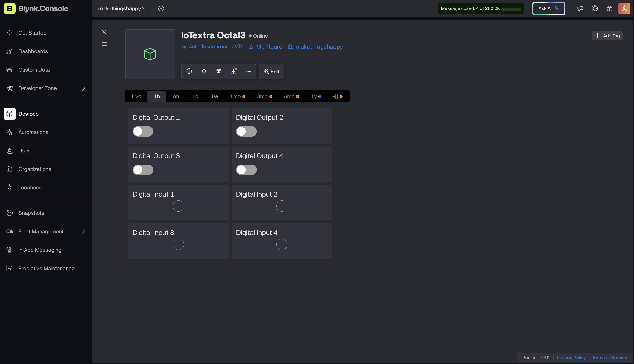Open the Mr. Neuro owner link
Image resolution: width=634 pixels, height=364 pixels.
click(265, 47)
